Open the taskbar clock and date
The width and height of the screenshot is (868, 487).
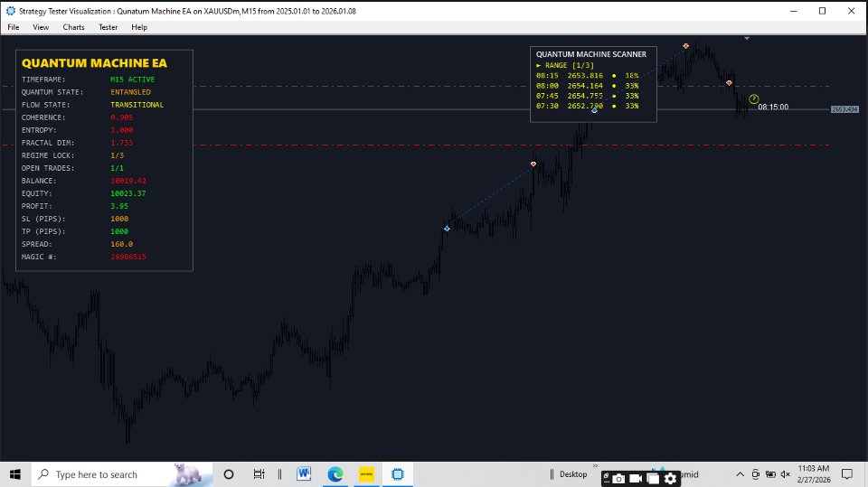pyautogui.click(x=813, y=474)
